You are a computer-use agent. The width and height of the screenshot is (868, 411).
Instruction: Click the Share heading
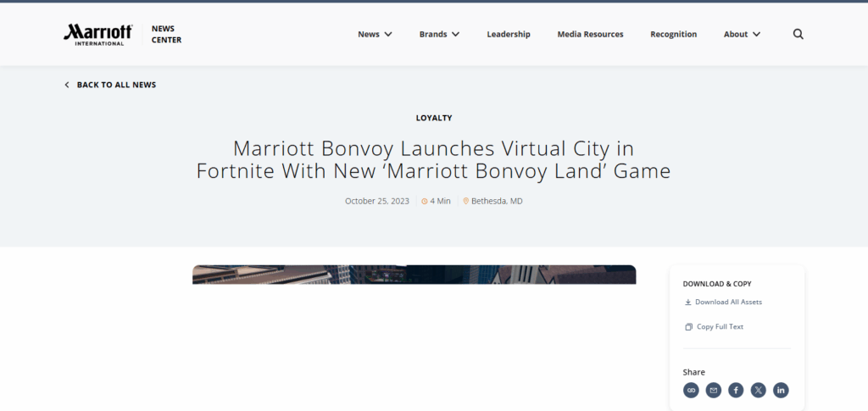(x=693, y=372)
